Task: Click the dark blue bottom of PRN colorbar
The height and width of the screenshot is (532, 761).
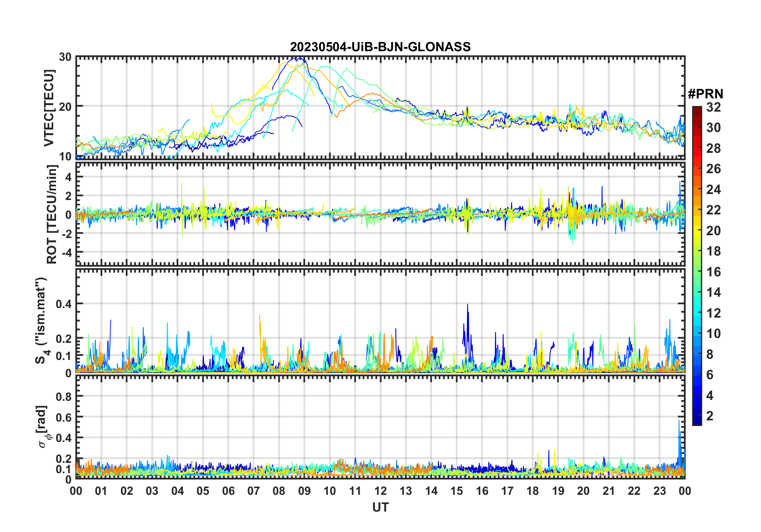Action: 697,422
